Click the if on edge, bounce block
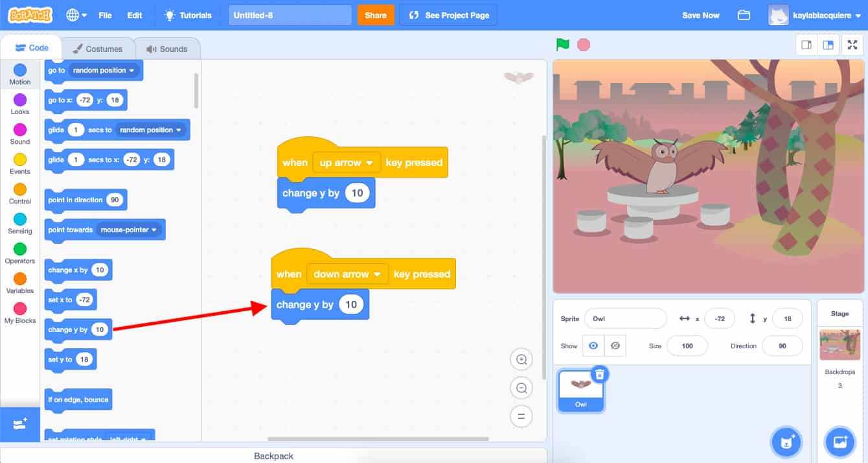The width and height of the screenshot is (868, 463). click(x=78, y=399)
